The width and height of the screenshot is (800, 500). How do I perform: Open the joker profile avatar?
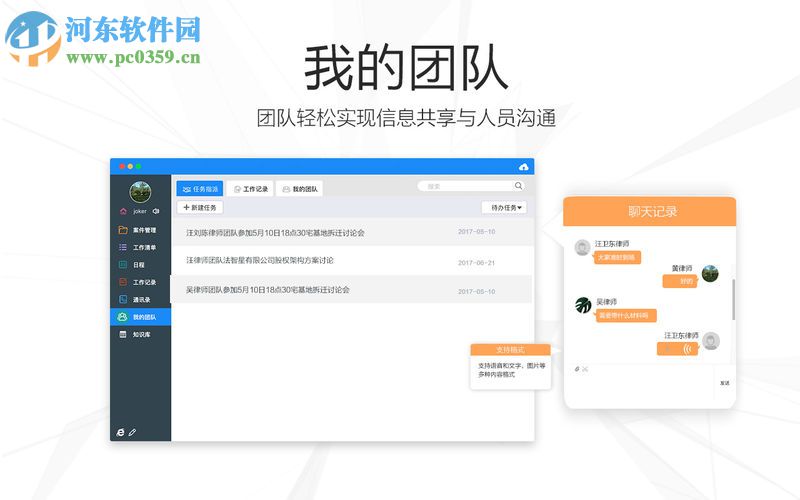pyautogui.click(x=140, y=192)
